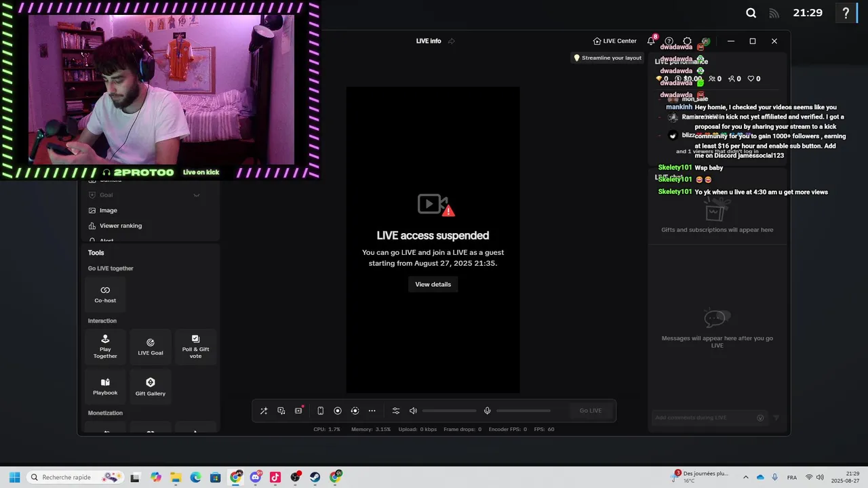Open the weather widget on taskbar
Image resolution: width=868 pixels, height=488 pixels.
point(701,477)
